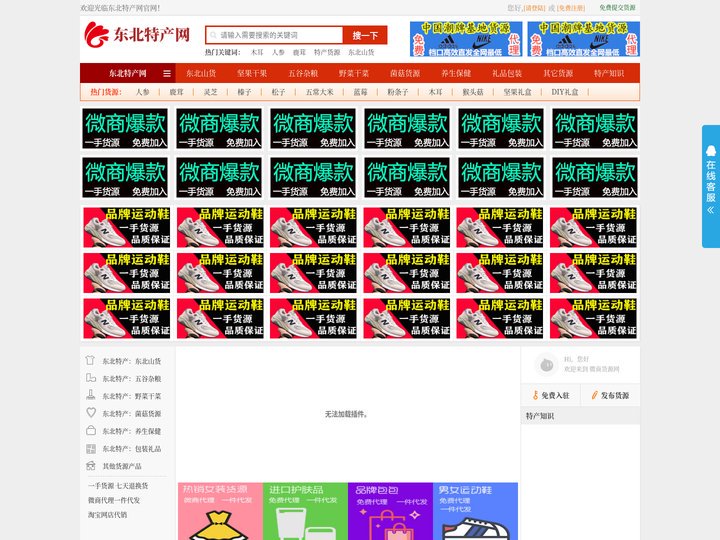The image size is (720, 540).
Task: Open the 礼品包装 navigation tab
Action: [x=507, y=73]
